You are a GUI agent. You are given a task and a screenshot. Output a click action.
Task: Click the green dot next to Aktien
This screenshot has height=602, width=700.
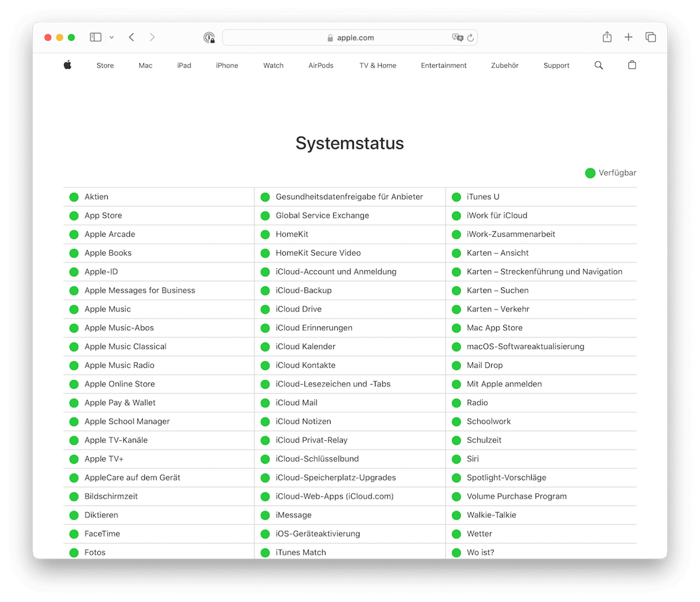[x=74, y=197]
